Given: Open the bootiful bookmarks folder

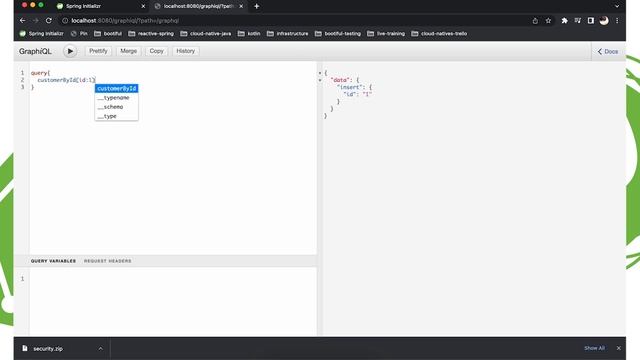Looking at the screenshot, I should click(108, 33).
